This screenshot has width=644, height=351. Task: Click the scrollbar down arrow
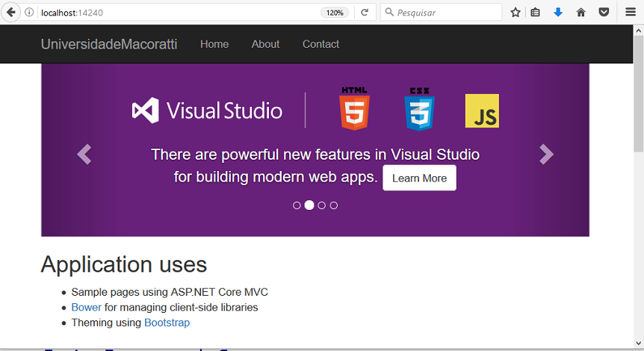pos(638,344)
